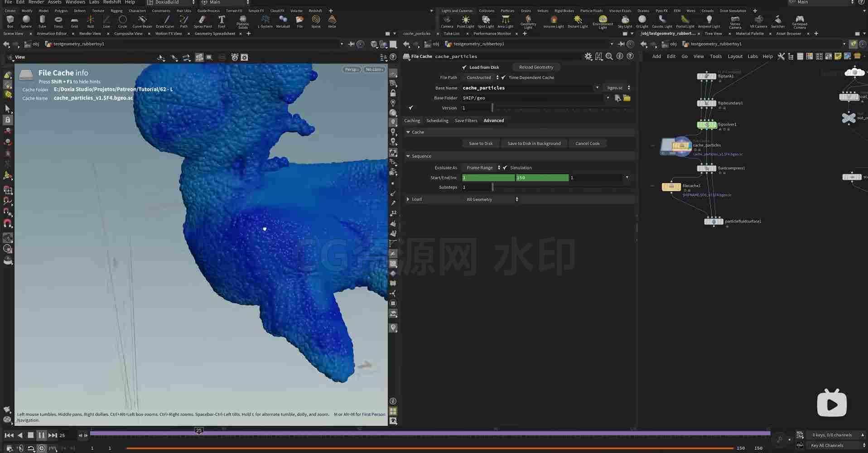Screen dimensions: 868x453
Task: Open the Geometry Spreadsheet tab
Action: tap(215, 34)
